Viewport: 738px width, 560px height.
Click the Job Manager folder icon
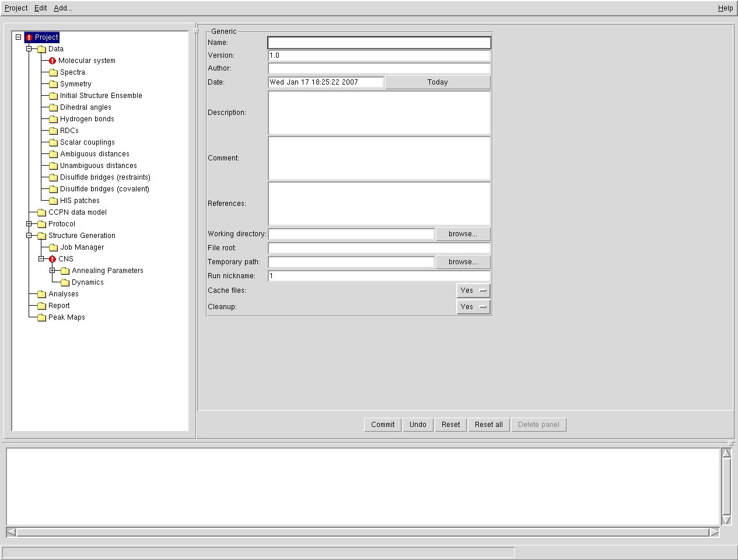click(53, 247)
